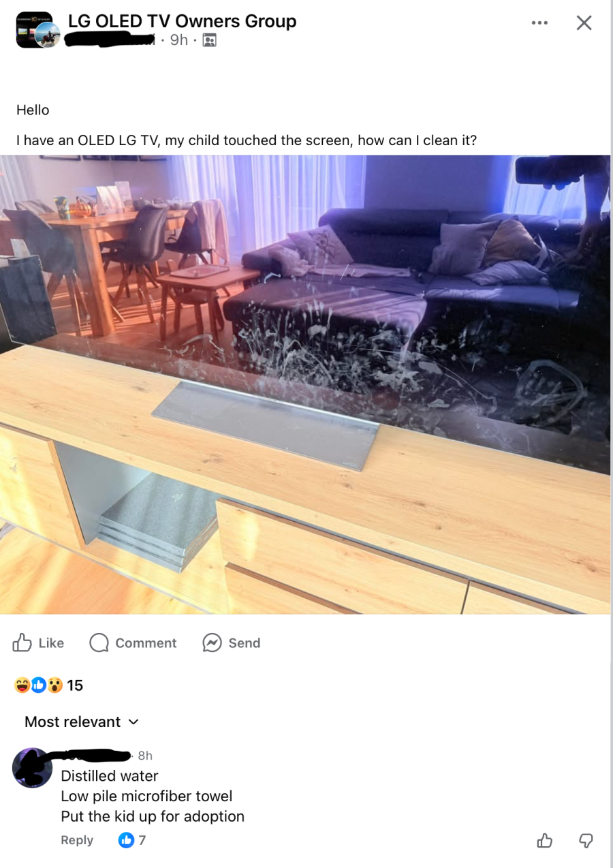This screenshot has height=868, width=613.
Task: Click the group members icon beside 9h
Action: (209, 41)
